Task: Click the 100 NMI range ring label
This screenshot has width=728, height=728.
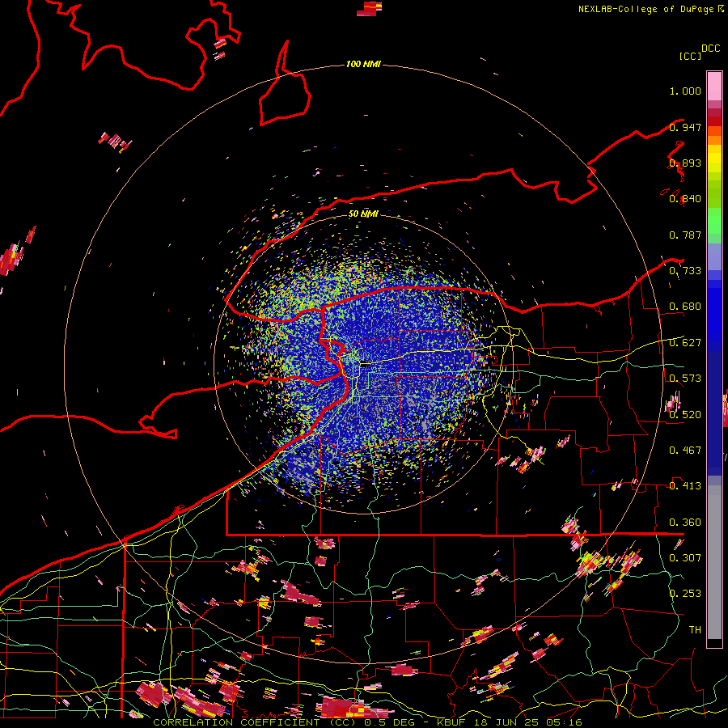Action: (x=363, y=64)
